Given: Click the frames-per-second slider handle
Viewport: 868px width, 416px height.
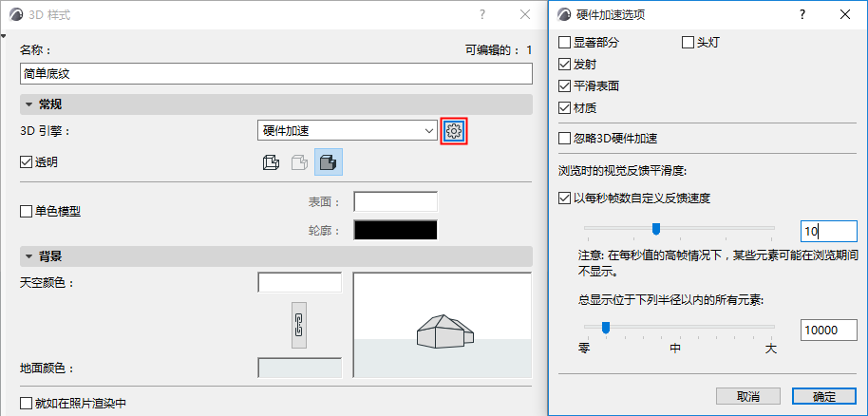Looking at the screenshot, I should pos(656,228).
